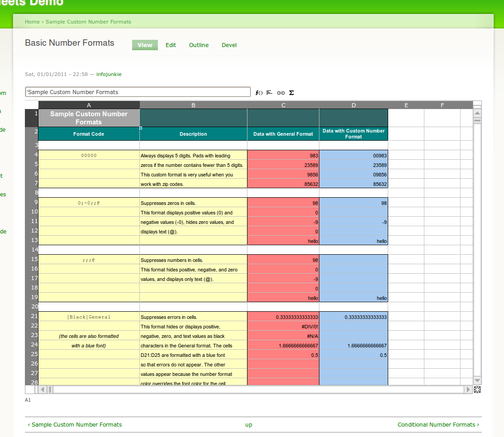Viewport: 504px width, 437px height.
Task: Click the multi-line input icon
Action: point(269,93)
